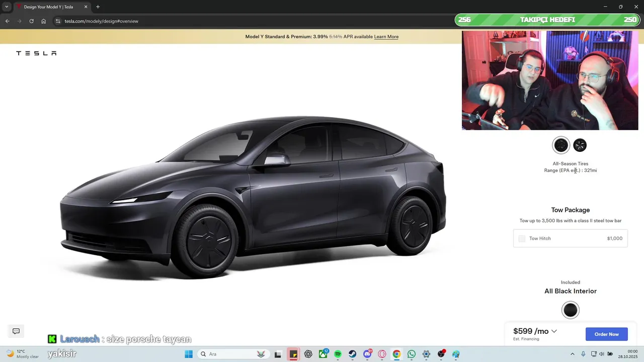Open the Learn More APR link
The image size is (644, 362).
(x=386, y=37)
